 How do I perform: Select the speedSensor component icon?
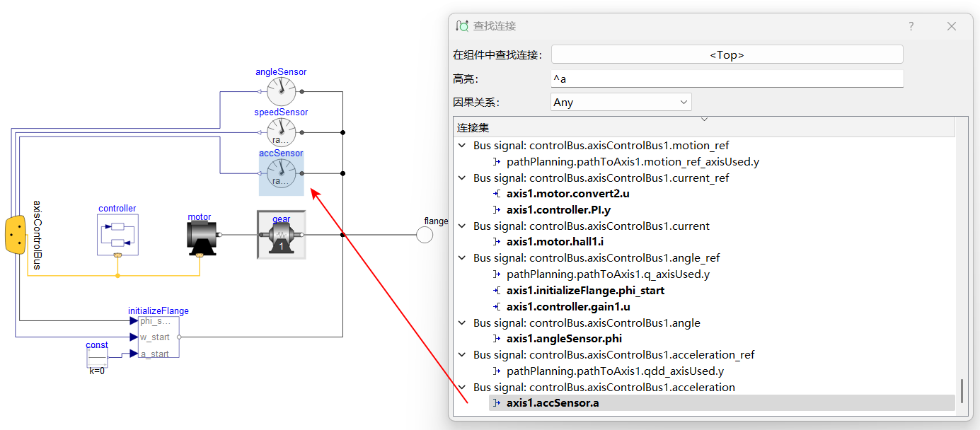click(x=281, y=132)
